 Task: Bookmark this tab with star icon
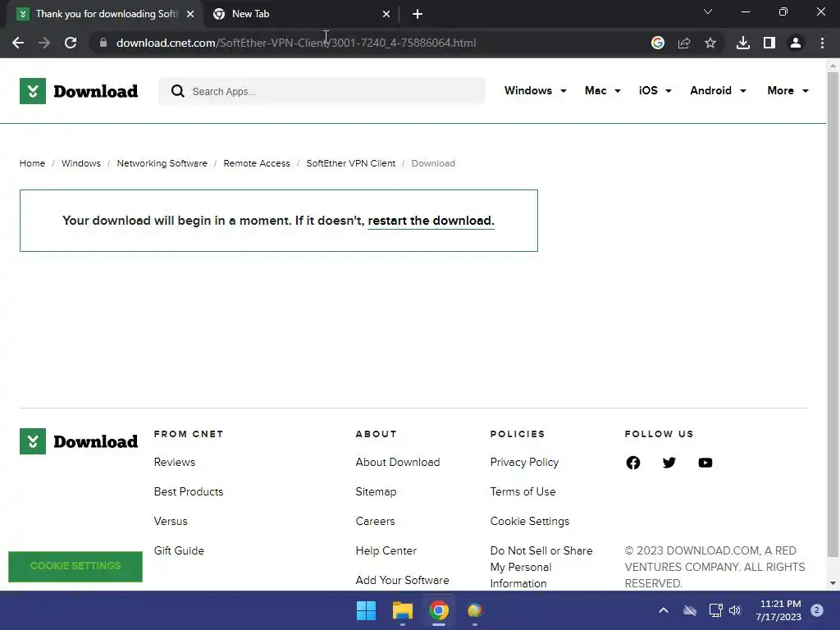710,43
